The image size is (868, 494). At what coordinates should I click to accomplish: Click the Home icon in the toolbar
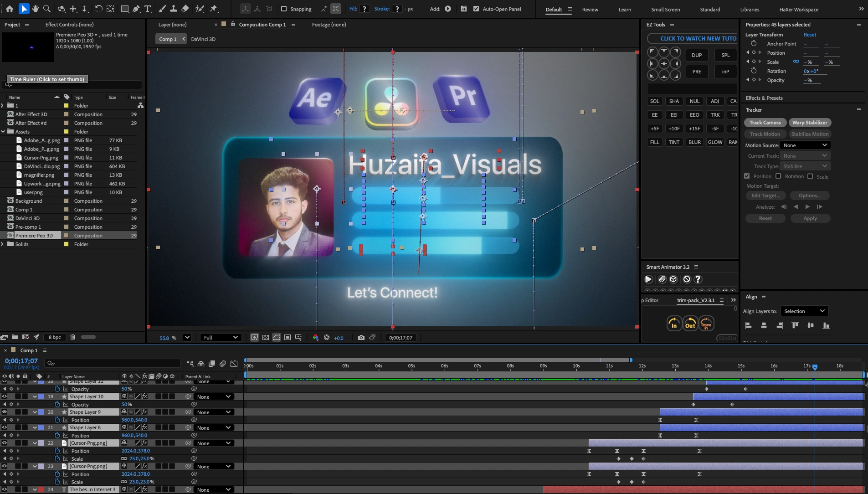10,9
